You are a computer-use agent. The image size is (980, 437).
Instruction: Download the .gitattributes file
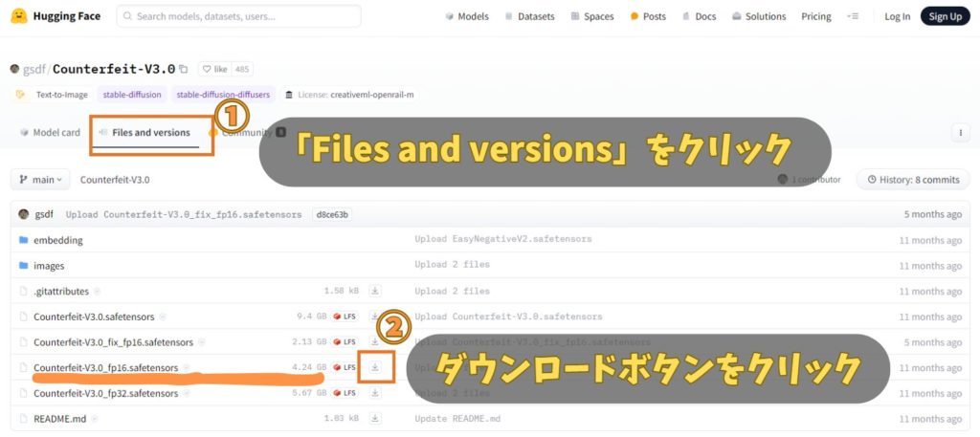tap(375, 291)
